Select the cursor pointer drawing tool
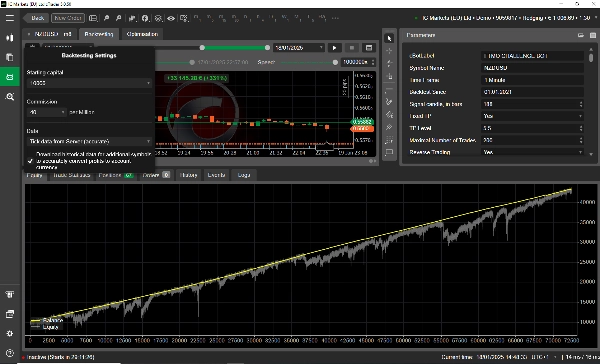Image resolution: width=600 pixels, height=364 pixels. coord(389,38)
